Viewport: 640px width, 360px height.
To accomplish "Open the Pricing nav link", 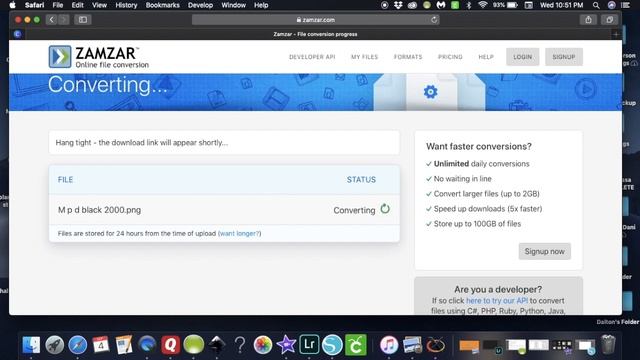I will click(x=450, y=57).
